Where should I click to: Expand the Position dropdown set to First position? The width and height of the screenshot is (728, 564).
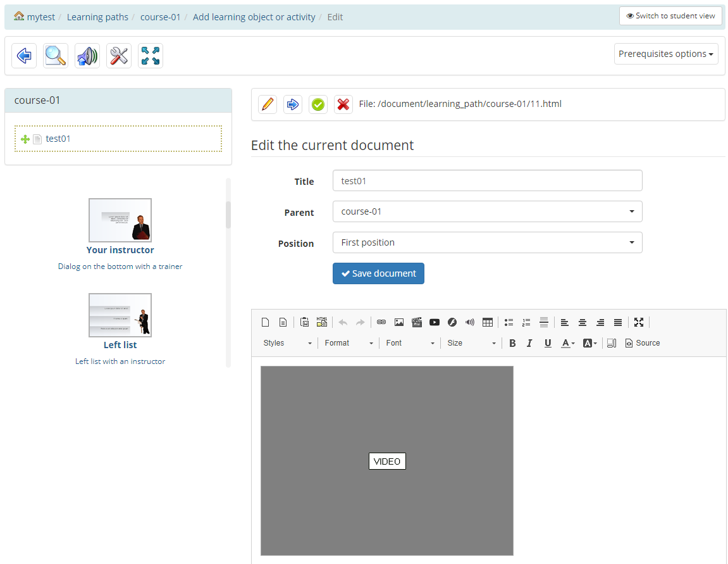487,242
